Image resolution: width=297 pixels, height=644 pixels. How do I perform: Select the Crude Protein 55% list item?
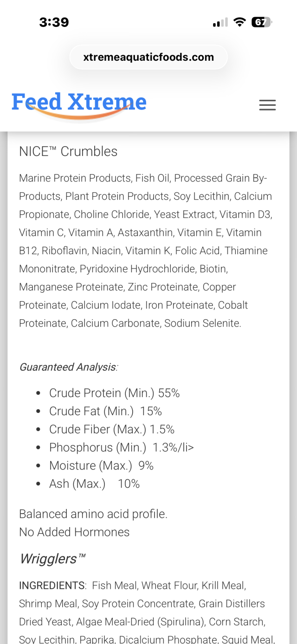pos(114,393)
